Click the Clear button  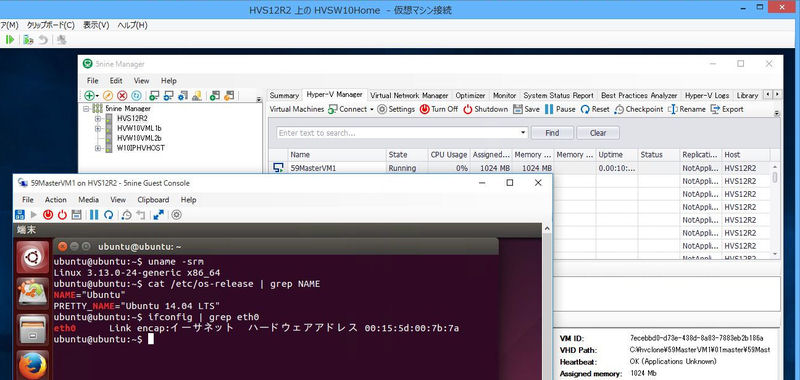tap(598, 133)
